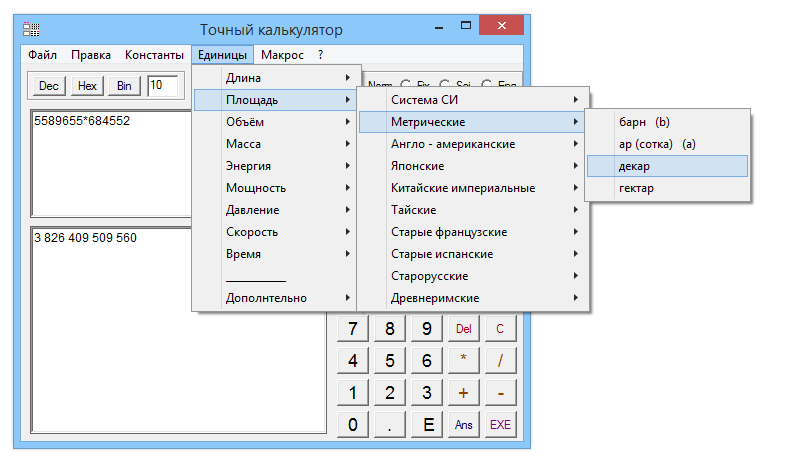
Task: Expand the Давление submenu
Action: (275, 210)
